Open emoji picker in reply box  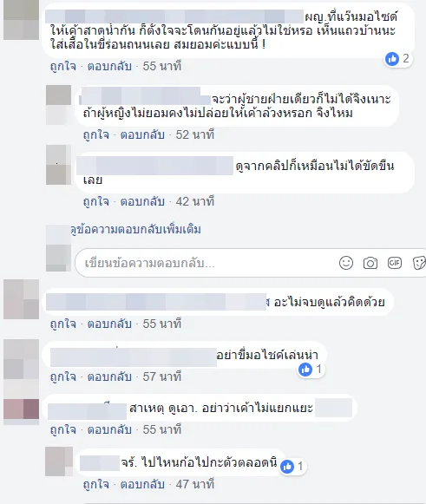[x=346, y=263]
